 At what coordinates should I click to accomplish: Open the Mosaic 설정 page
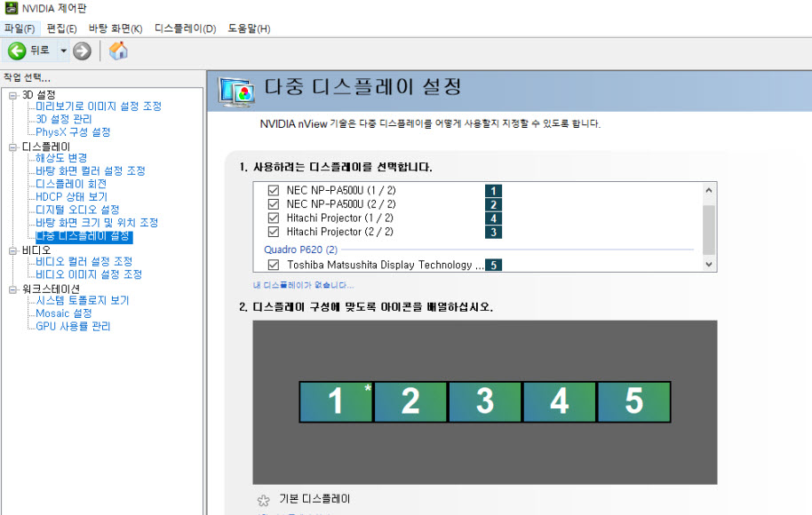pyautogui.click(x=64, y=313)
